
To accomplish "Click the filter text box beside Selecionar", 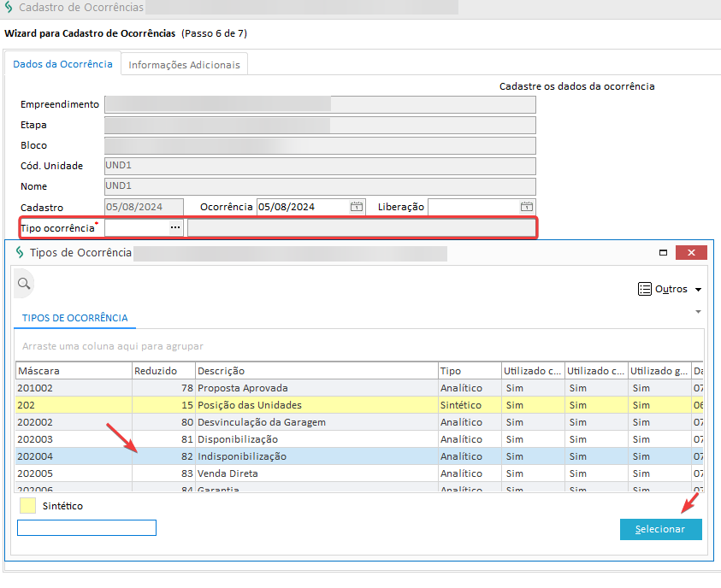I will pos(86,527).
